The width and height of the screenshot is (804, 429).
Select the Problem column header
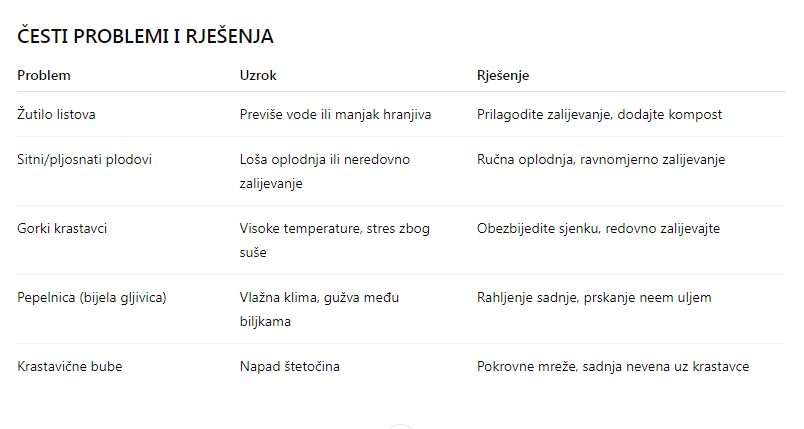[x=44, y=75]
